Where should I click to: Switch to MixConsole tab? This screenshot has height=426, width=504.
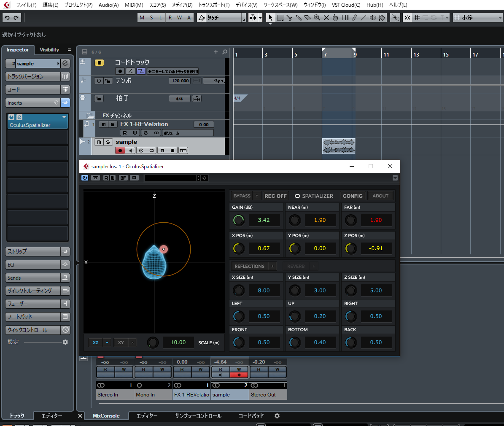point(106,416)
